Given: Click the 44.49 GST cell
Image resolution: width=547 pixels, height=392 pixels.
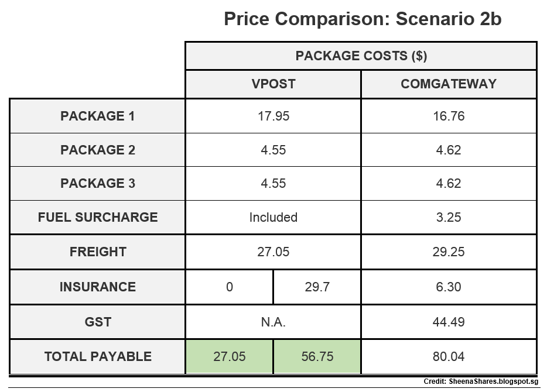Looking at the screenshot, I should click(449, 322).
